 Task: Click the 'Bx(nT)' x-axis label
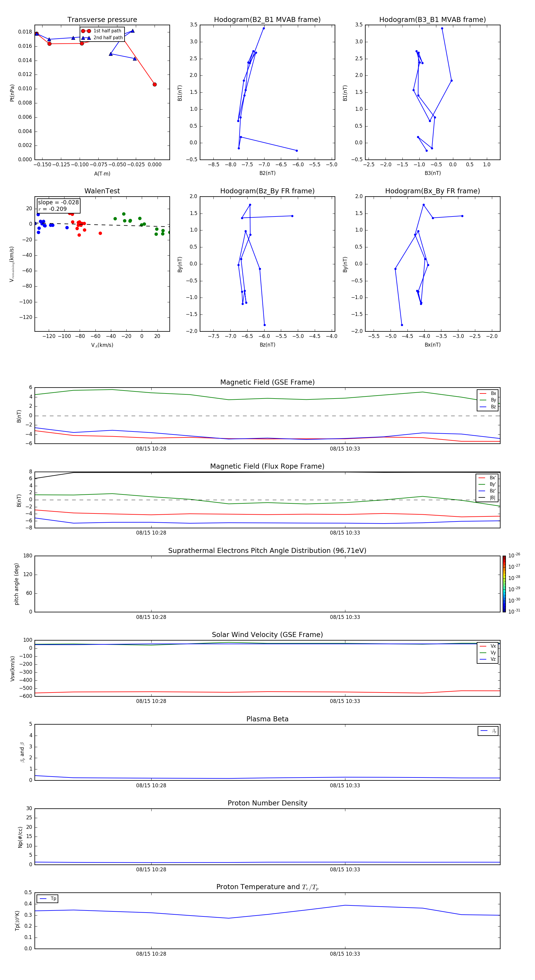click(432, 345)
